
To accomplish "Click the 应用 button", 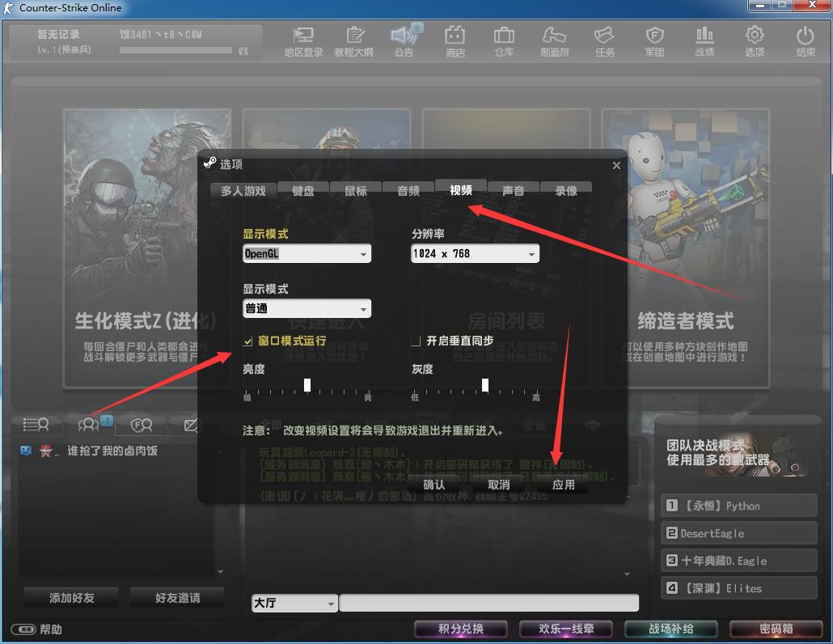I will click(563, 485).
